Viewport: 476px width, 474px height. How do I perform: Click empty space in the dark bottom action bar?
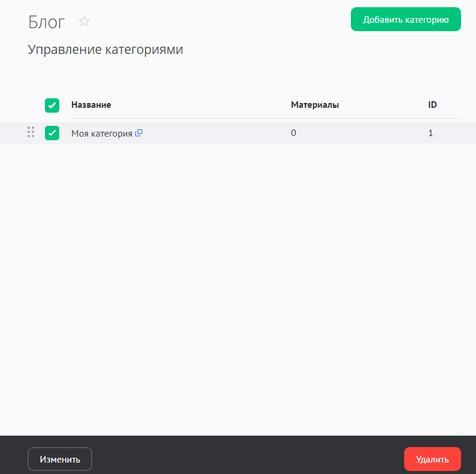tap(245, 459)
